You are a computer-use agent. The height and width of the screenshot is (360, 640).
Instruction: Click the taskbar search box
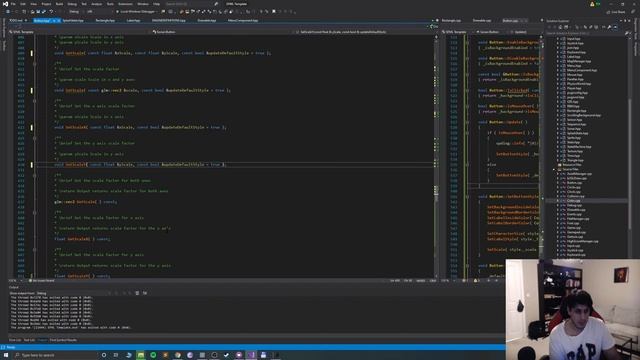coord(55,355)
